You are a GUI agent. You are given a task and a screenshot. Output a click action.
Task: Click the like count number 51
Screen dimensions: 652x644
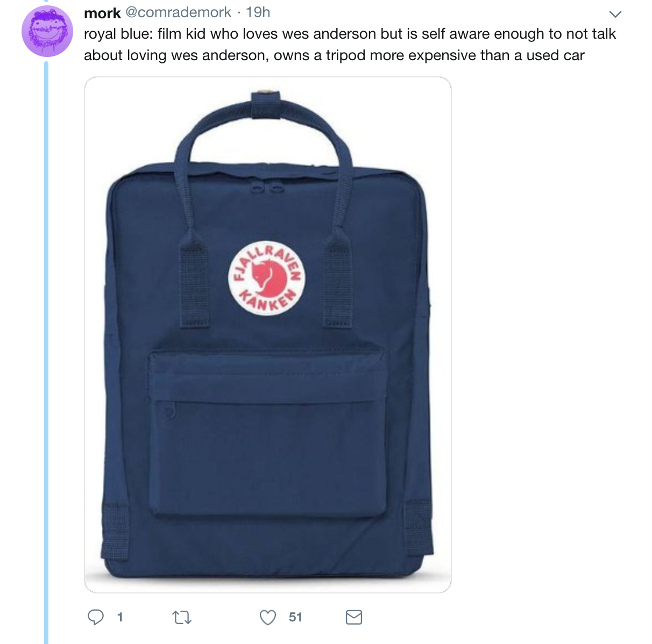295,617
